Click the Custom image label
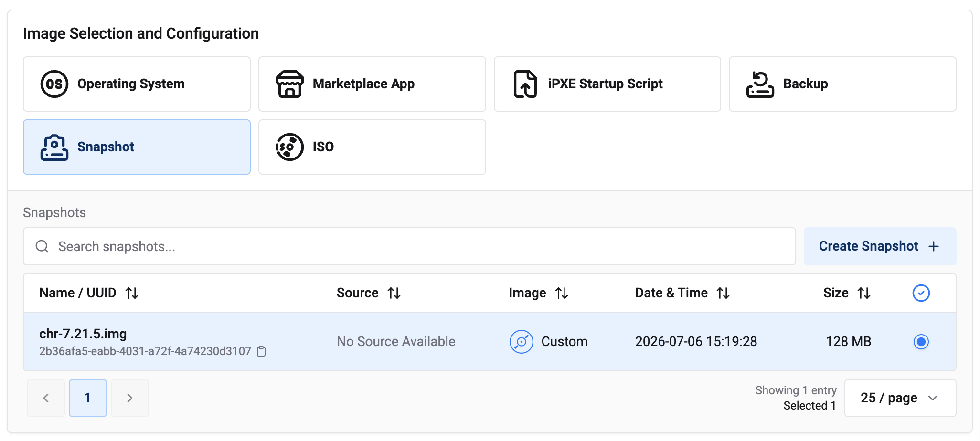Image resolution: width=980 pixels, height=441 pixels. point(565,342)
